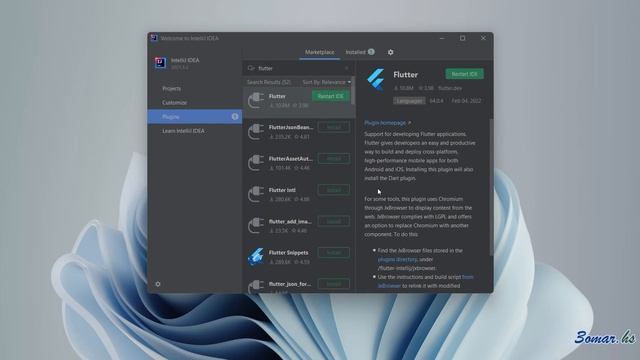This screenshot has height=360, width=640.
Task: Select Plugins in the sidebar
Action: 195,117
